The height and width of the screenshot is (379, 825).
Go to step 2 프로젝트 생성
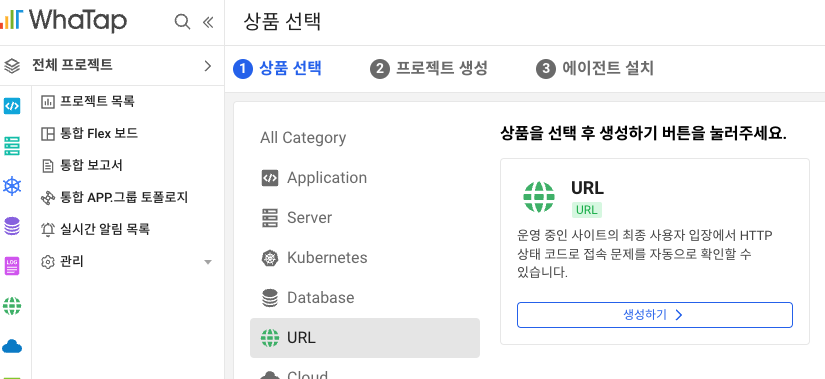point(429,68)
